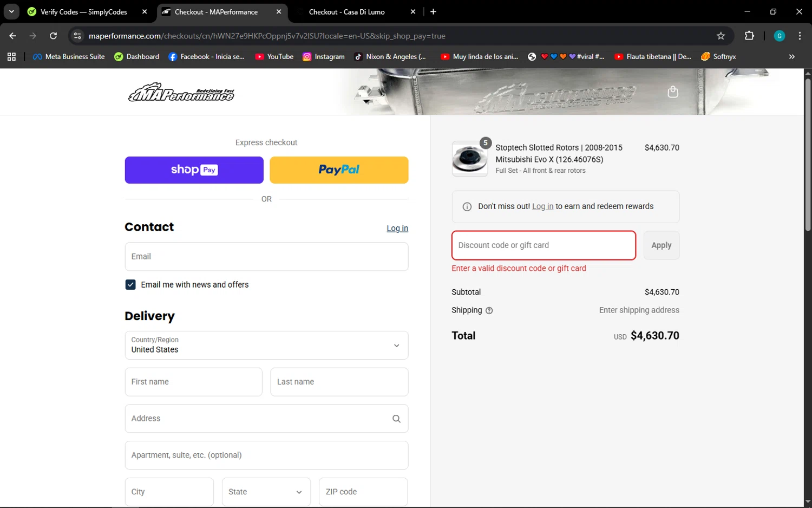Click the Apartment, suite, etc. field
The height and width of the screenshot is (508, 812).
click(266, 455)
